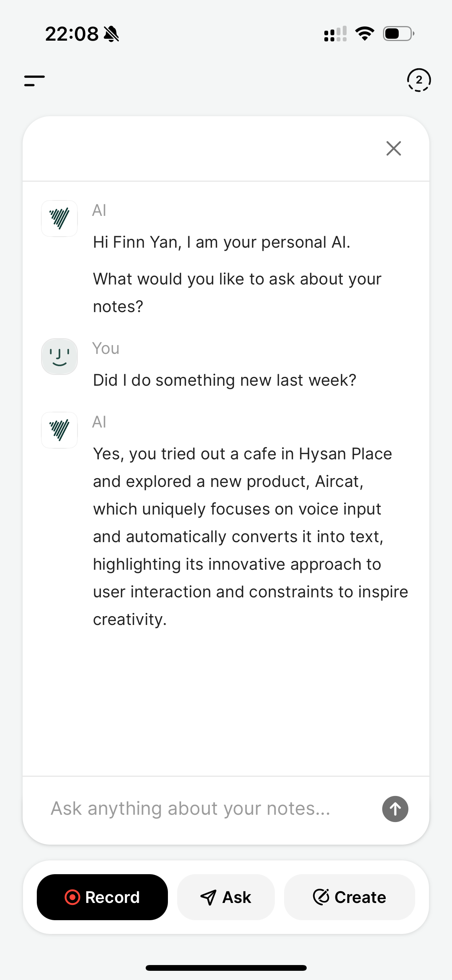Viewport: 452px width, 980px height.
Task: Tap the AI greeting to Finn Yan
Action: click(x=222, y=242)
